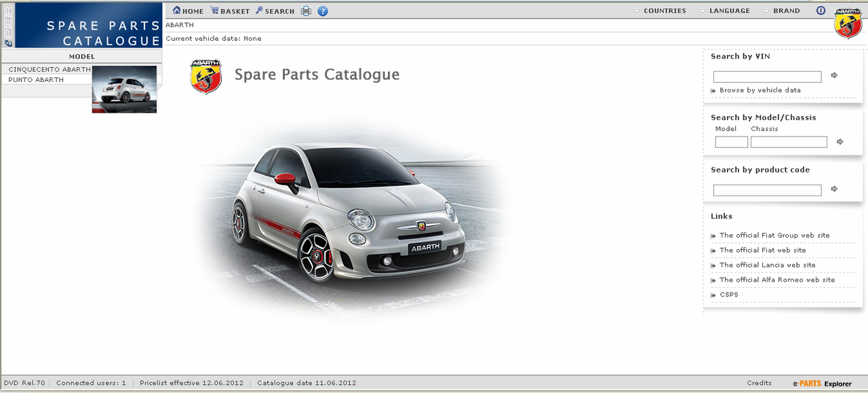Open help with question mark icon
The width and height of the screenshot is (868, 393).
pyautogui.click(x=323, y=11)
